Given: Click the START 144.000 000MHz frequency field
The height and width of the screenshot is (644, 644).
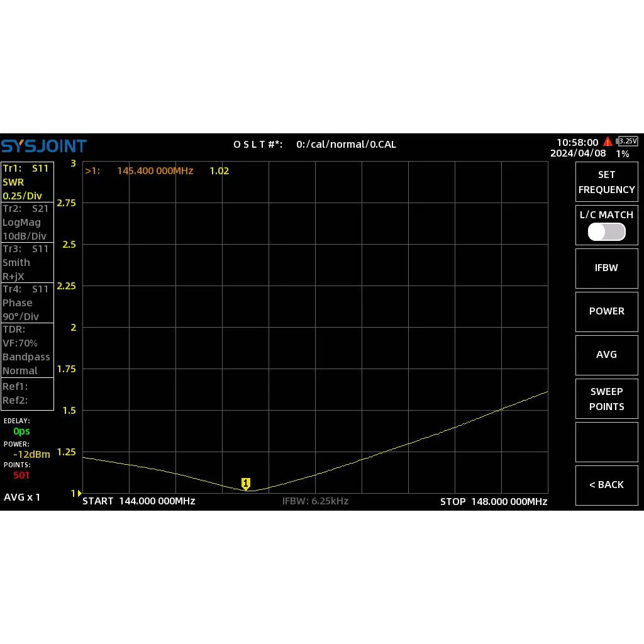Looking at the screenshot, I should pos(139,501).
